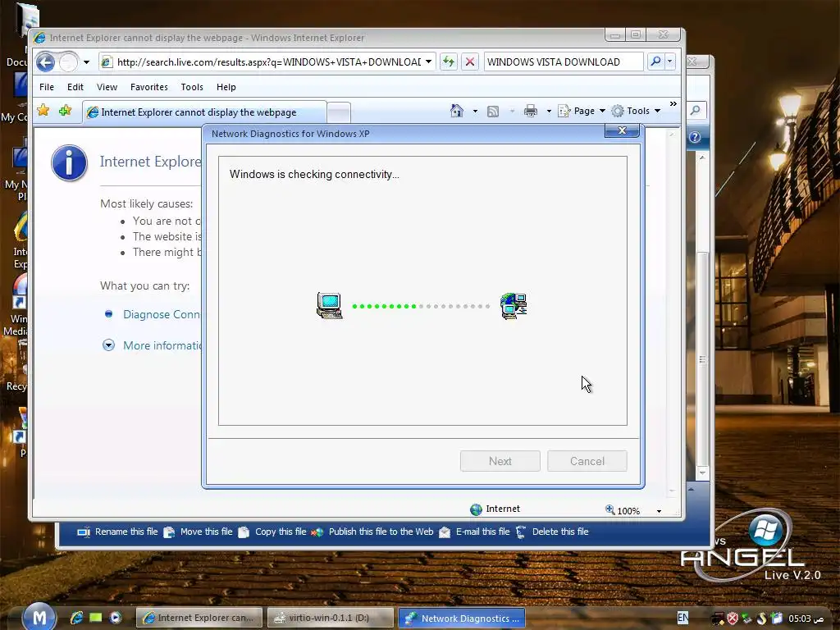
Task: Open a new blank tab
Action: (x=339, y=112)
